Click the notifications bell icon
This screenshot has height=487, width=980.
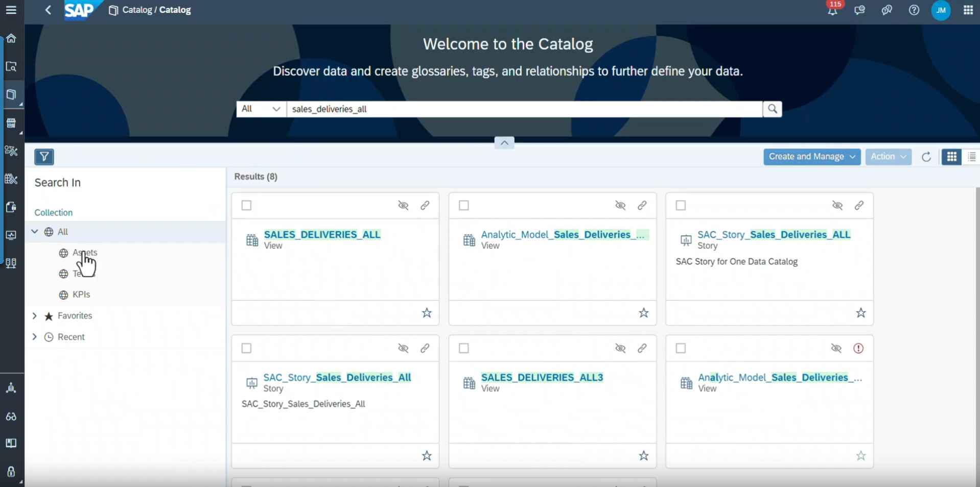tap(832, 11)
